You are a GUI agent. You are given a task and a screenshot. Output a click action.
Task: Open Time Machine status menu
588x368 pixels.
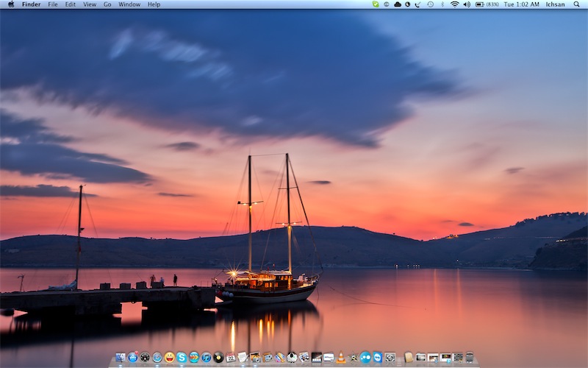coord(430,4)
